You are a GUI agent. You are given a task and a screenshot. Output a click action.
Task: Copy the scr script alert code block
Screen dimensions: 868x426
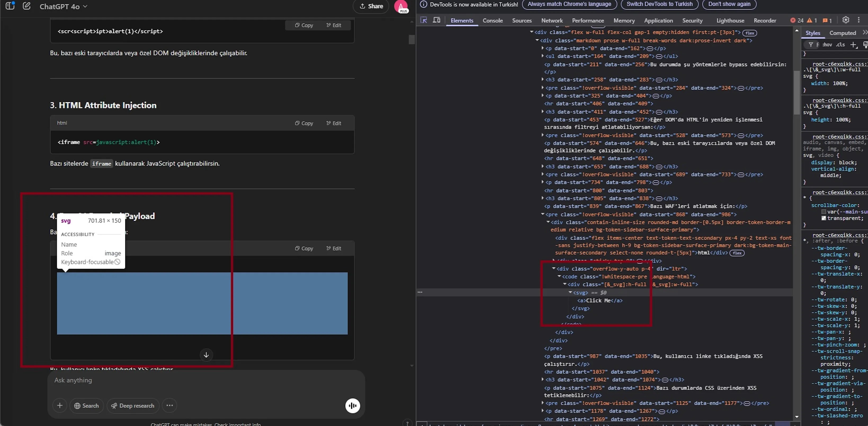304,25
